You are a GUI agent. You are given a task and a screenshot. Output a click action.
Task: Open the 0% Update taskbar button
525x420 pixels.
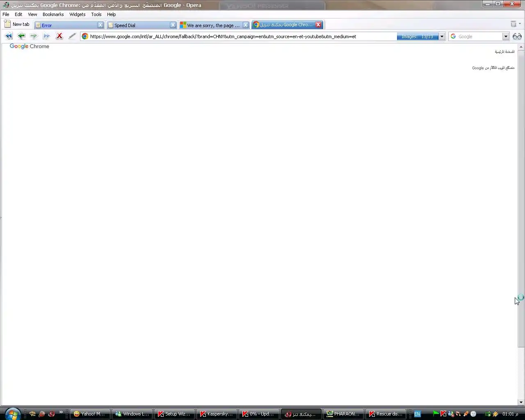(x=258, y=414)
